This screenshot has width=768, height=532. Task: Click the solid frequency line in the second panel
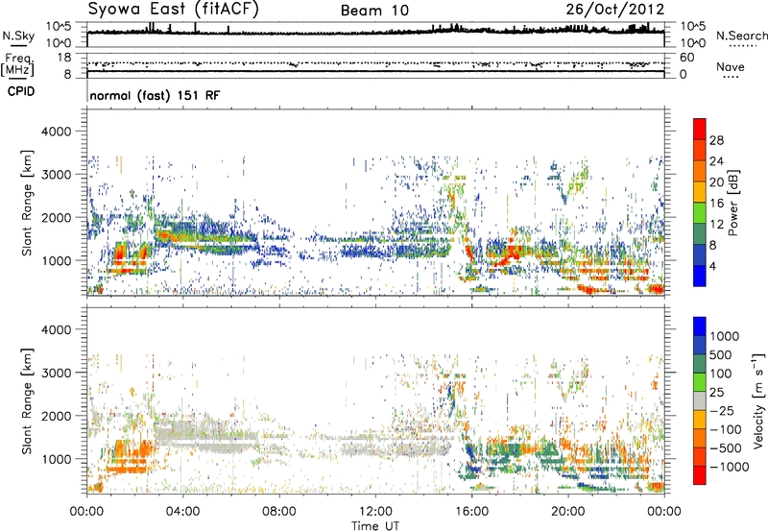[x=375, y=71]
